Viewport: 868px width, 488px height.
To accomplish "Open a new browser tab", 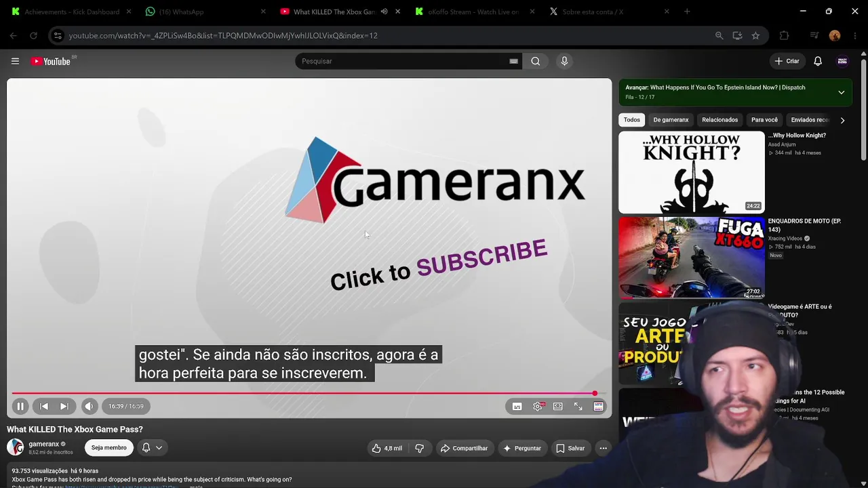I will pyautogui.click(x=687, y=12).
